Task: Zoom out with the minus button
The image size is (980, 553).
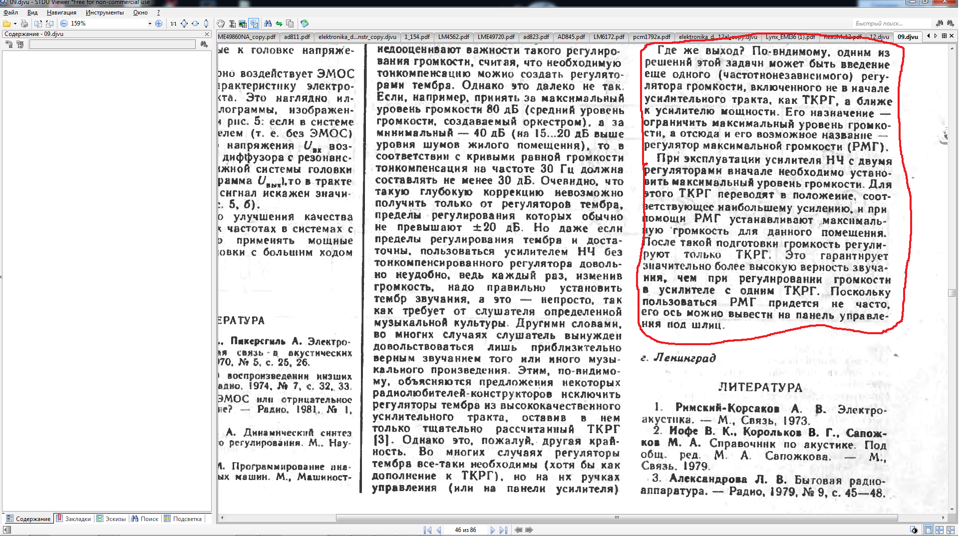Action: pos(64,23)
